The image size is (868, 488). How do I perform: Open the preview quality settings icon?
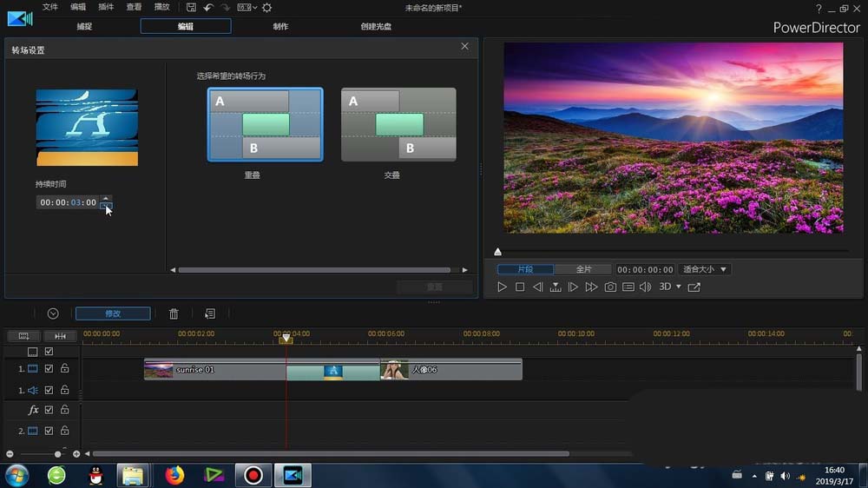[628, 287]
